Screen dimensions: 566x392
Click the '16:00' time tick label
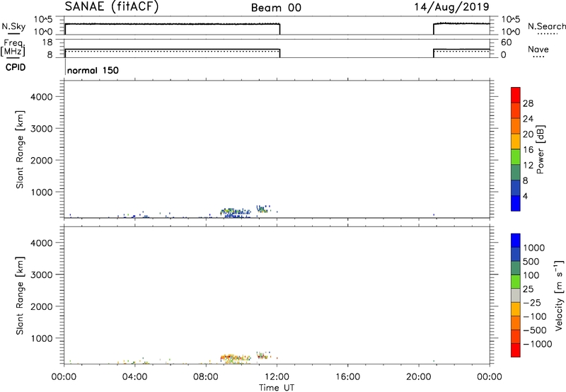(347, 377)
